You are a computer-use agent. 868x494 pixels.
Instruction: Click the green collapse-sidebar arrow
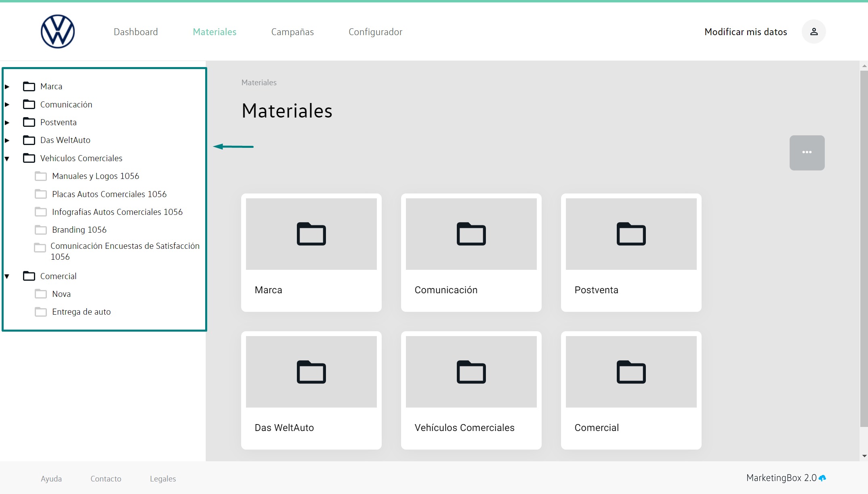pyautogui.click(x=233, y=147)
